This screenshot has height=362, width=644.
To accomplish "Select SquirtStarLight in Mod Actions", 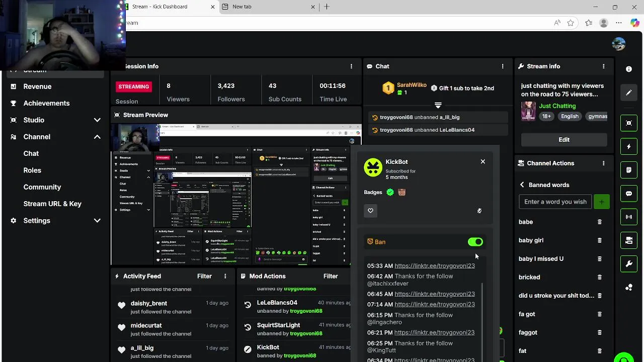I will pos(278,325).
